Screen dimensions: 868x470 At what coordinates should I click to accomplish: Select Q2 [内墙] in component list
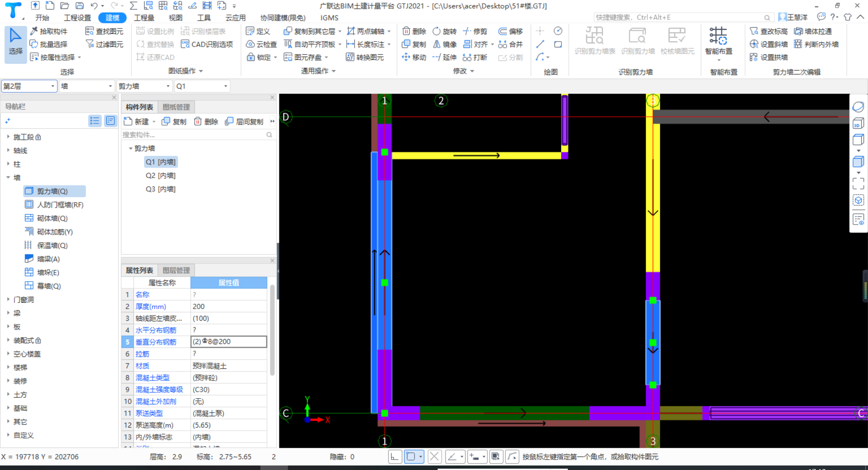(x=160, y=175)
